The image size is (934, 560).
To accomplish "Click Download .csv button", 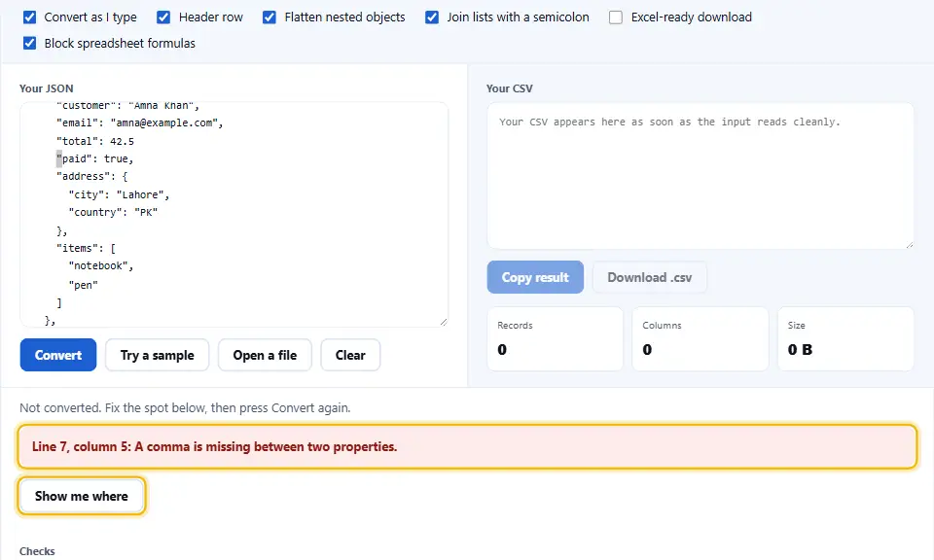I will 650,277.
